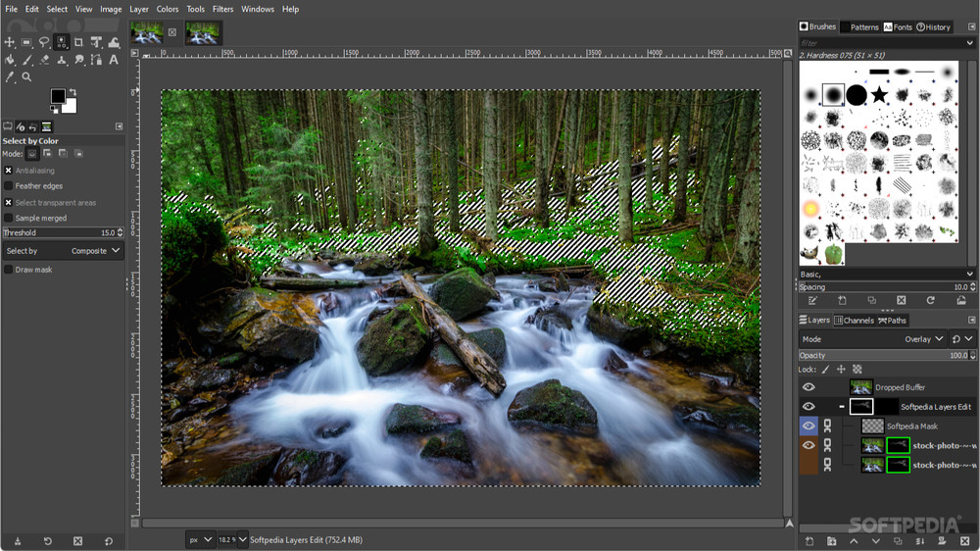Image resolution: width=980 pixels, height=551 pixels.
Task: Collapse the Softpedia Layers Edit group
Action: point(842,407)
